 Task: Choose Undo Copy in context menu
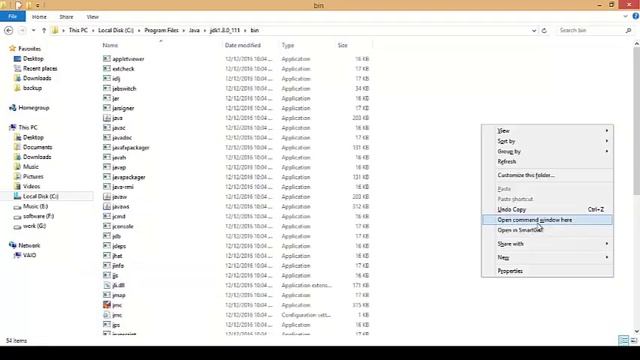pos(547,209)
